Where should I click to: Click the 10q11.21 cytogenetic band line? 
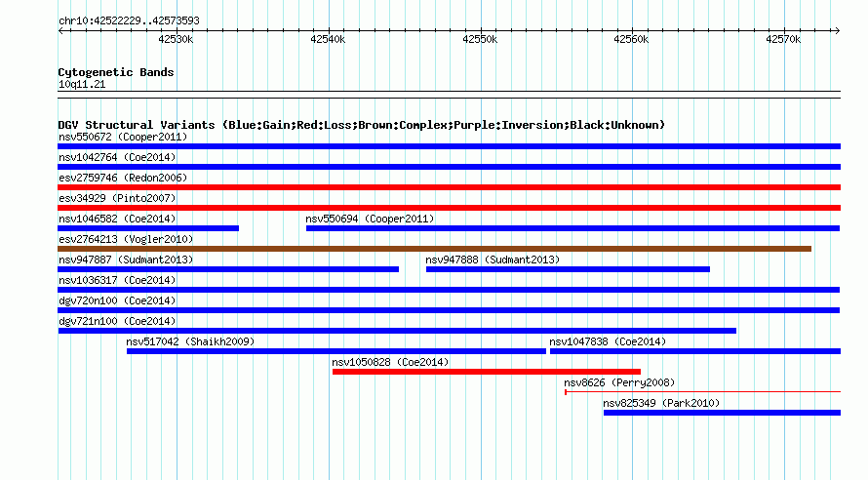(x=449, y=95)
